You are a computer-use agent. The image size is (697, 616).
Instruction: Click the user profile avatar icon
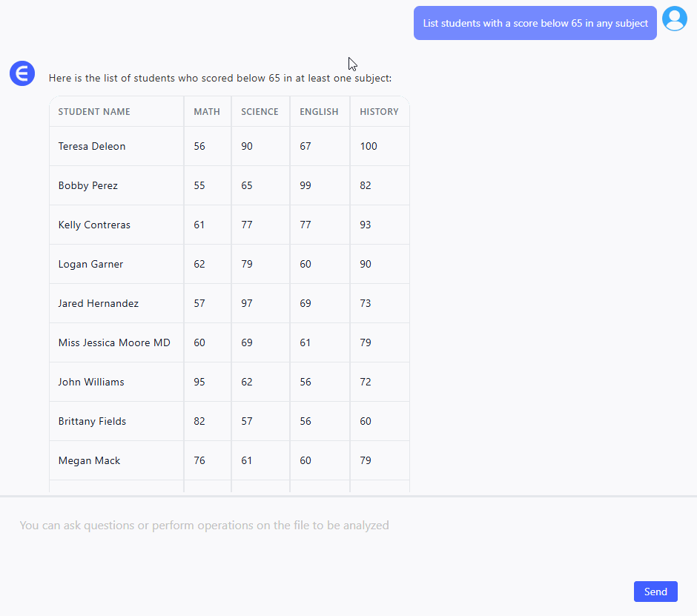tap(674, 19)
